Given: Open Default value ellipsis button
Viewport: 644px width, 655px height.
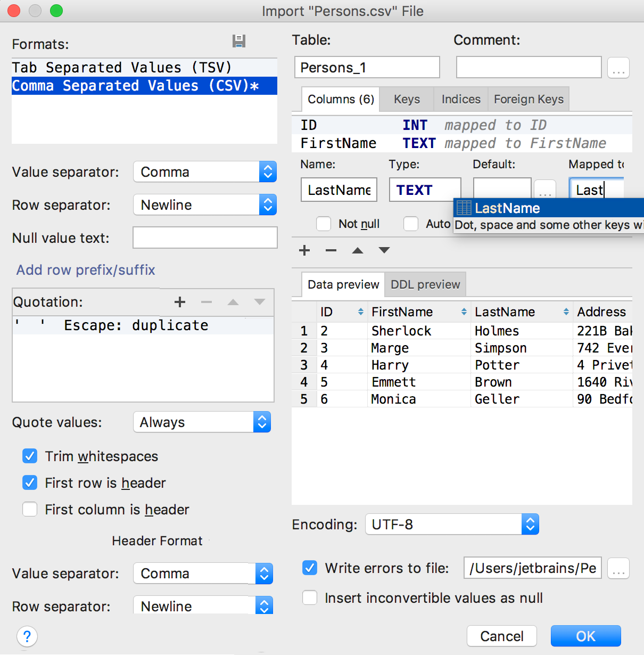Looking at the screenshot, I should point(545,190).
